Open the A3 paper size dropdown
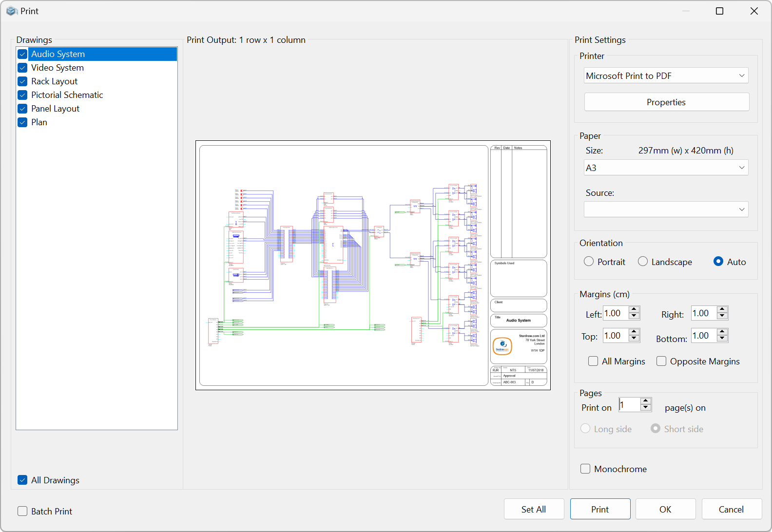The height and width of the screenshot is (532, 772). pos(666,168)
